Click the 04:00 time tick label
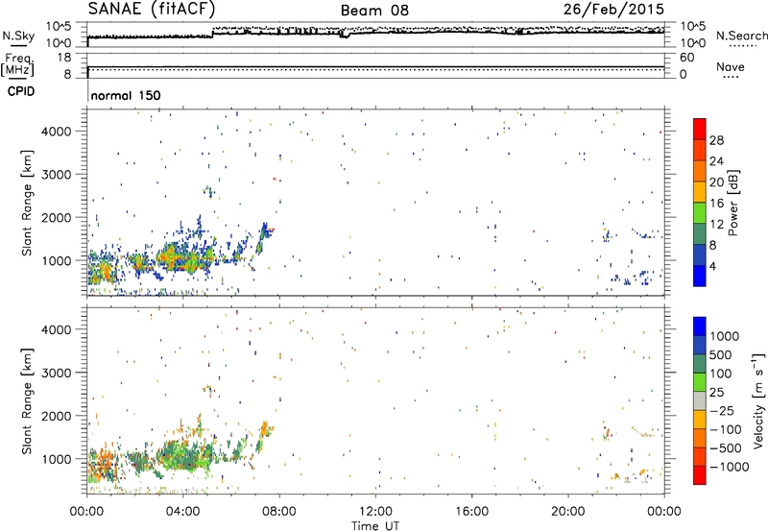This screenshot has width=768, height=532. 183,512
